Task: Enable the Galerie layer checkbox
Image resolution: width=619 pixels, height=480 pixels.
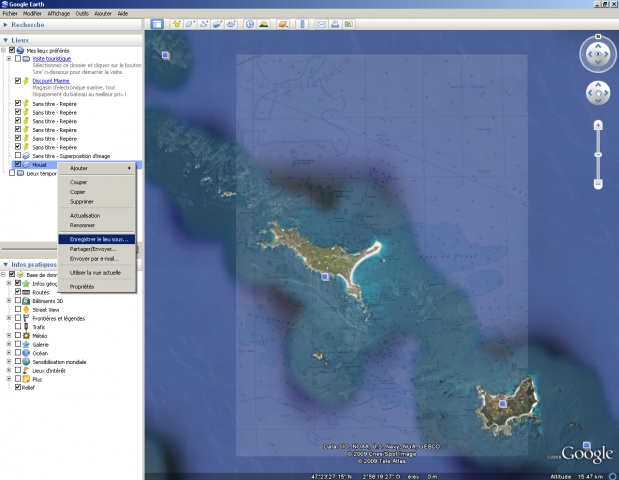Action: [x=18, y=344]
